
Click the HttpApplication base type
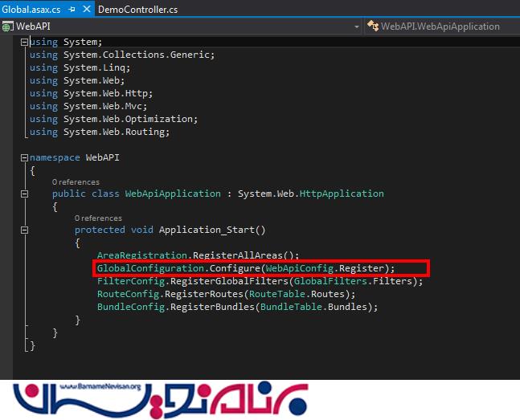coord(342,194)
